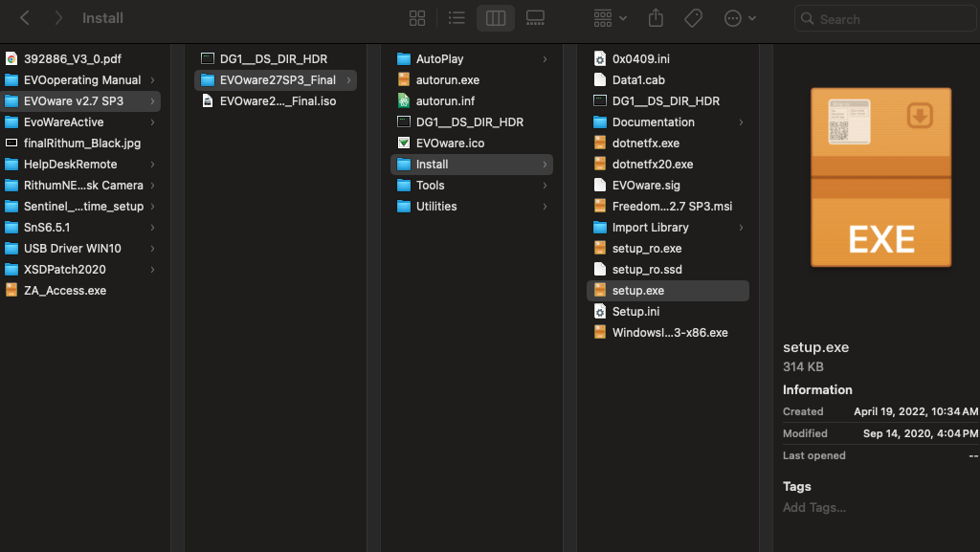This screenshot has height=552, width=980.
Task: Select the WindowsI...3-x86.exe file
Action: (668, 333)
